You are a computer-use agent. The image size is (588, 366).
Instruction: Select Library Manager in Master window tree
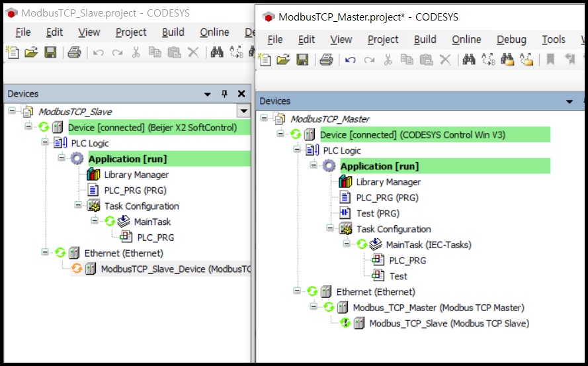pyautogui.click(x=388, y=182)
